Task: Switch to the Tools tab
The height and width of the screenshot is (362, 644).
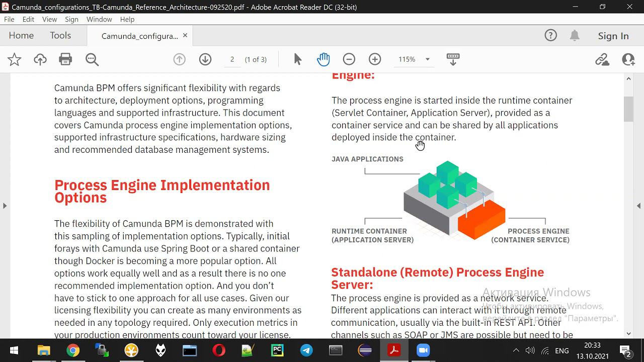Action: tap(60, 36)
